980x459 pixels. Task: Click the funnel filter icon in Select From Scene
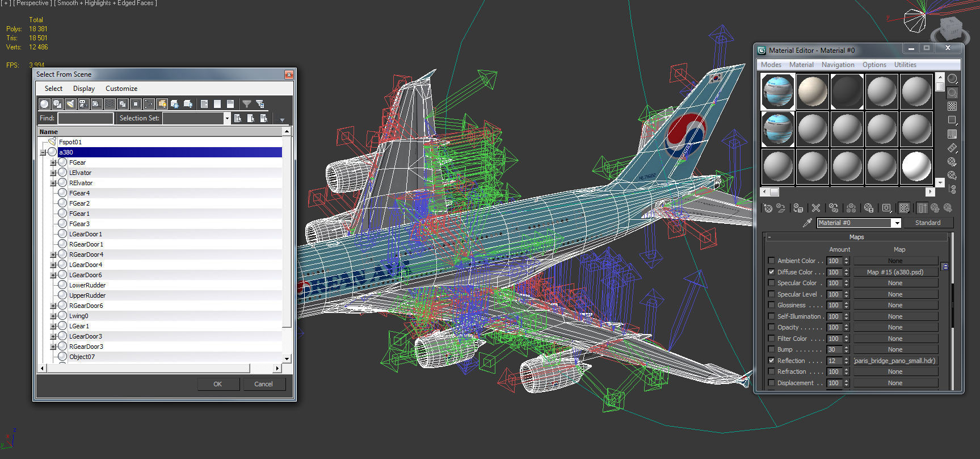click(x=247, y=104)
